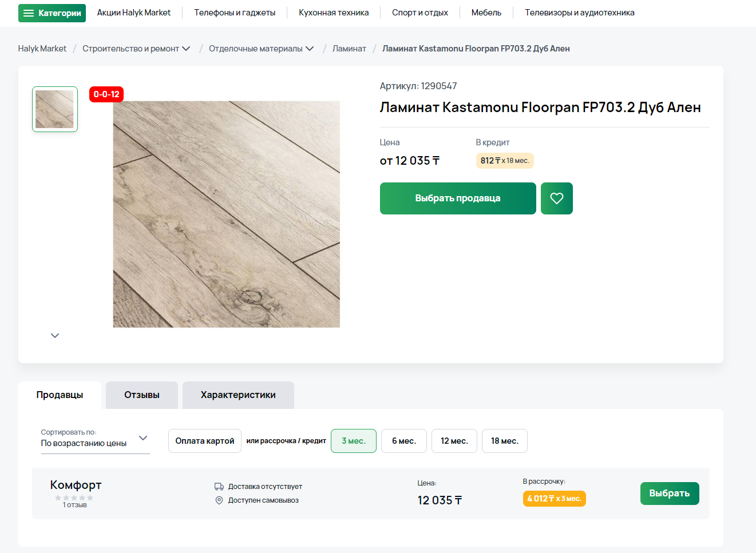This screenshot has width=756, height=553.
Task: Click the 812 ₸ x 18 мес. credit badge
Action: (505, 161)
